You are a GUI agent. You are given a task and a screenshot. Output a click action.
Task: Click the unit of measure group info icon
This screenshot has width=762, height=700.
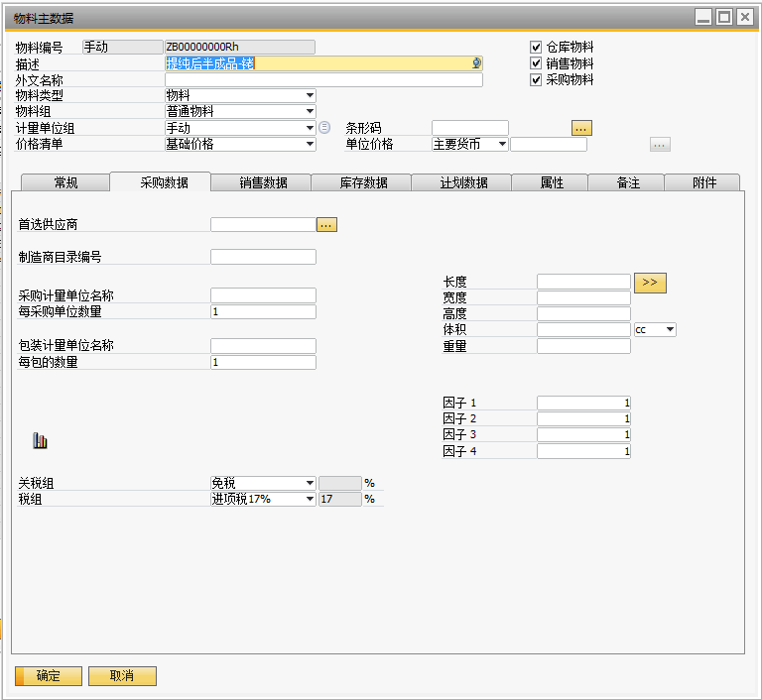(x=324, y=128)
